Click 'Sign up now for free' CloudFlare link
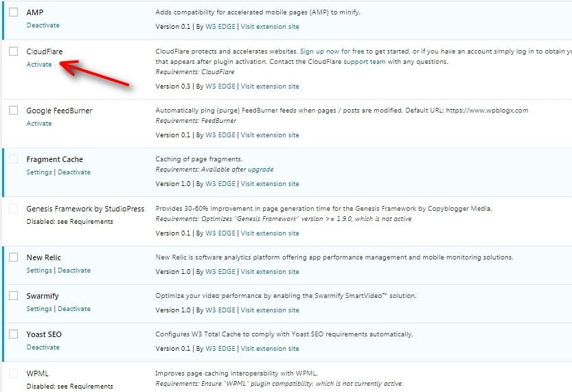This screenshot has width=572, height=392. [x=332, y=51]
